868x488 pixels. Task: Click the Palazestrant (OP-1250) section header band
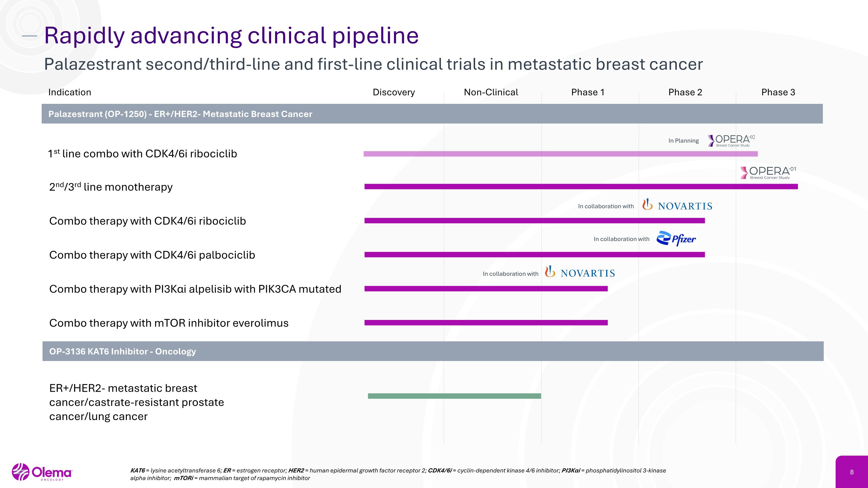point(432,114)
